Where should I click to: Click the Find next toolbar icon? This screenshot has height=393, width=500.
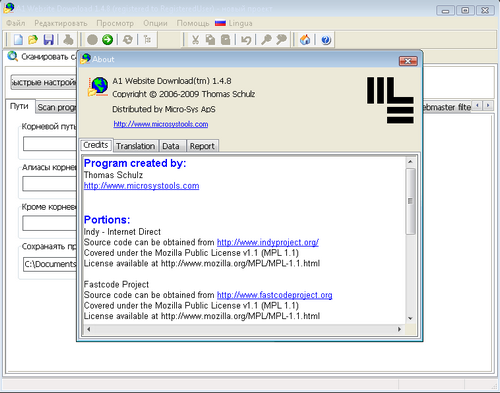[x=282, y=40]
